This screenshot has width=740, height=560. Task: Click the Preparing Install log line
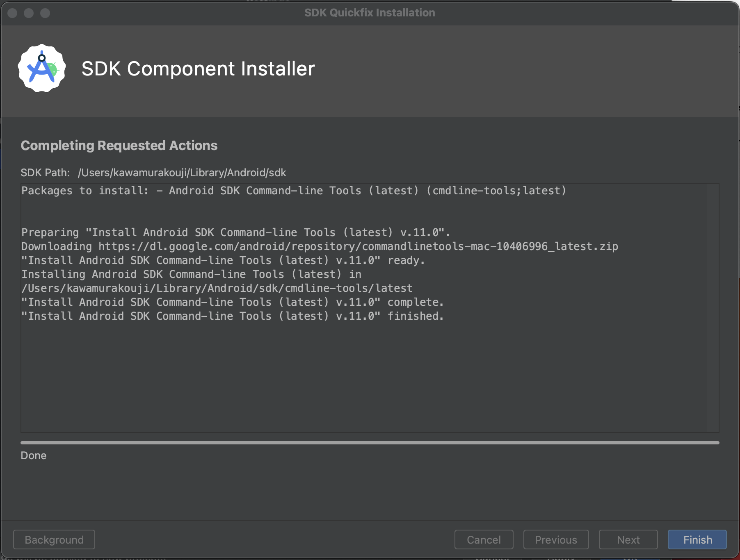(236, 232)
